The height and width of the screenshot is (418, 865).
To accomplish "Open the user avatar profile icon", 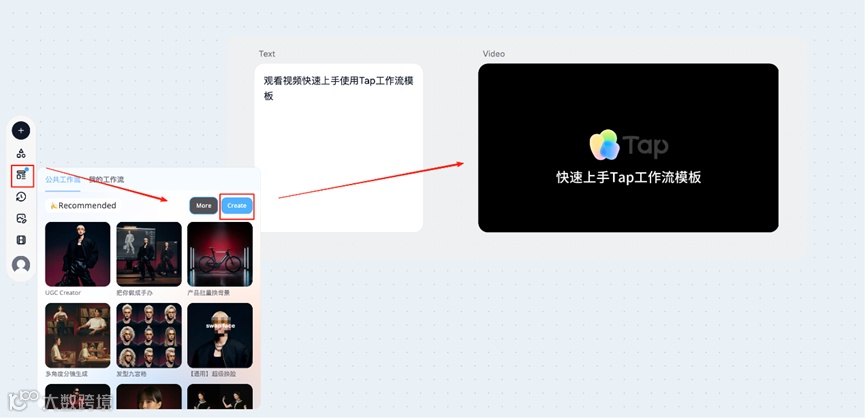I will [21, 265].
